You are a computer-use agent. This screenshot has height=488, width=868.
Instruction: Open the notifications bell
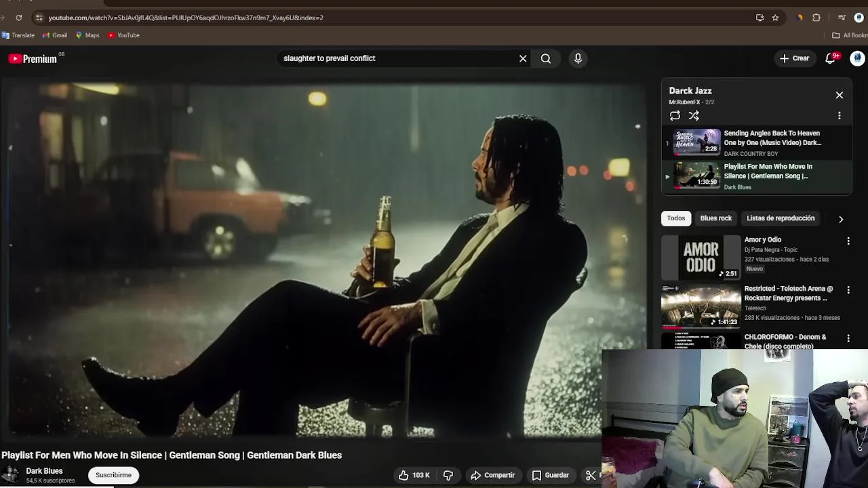coord(830,58)
